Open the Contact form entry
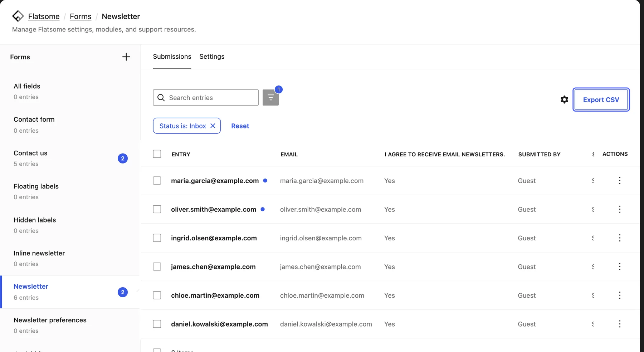 click(x=70, y=125)
